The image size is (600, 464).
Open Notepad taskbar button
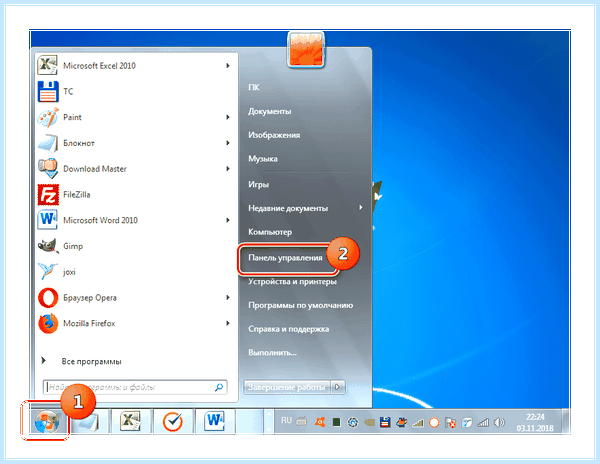(90, 422)
